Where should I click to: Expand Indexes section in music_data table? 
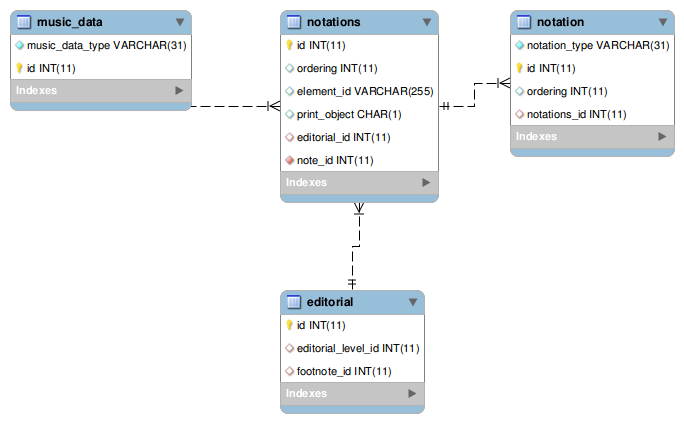tap(179, 90)
